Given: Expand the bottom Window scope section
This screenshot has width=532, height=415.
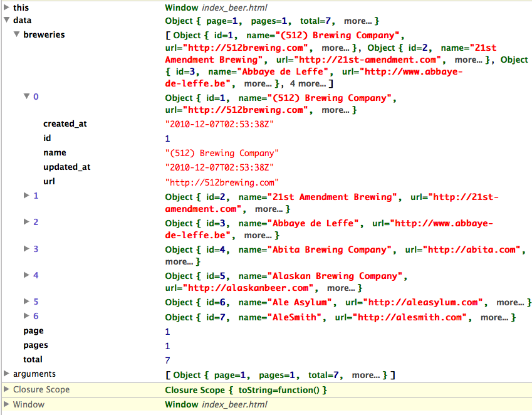Looking at the screenshot, I should 6,404.
